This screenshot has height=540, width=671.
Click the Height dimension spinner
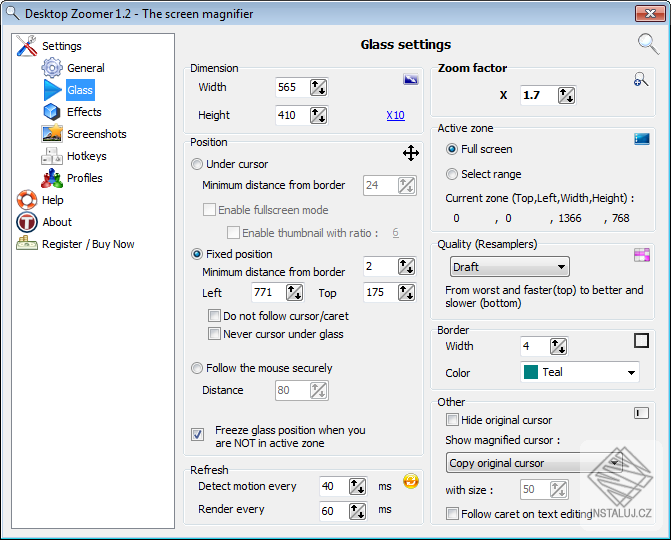pos(318,115)
